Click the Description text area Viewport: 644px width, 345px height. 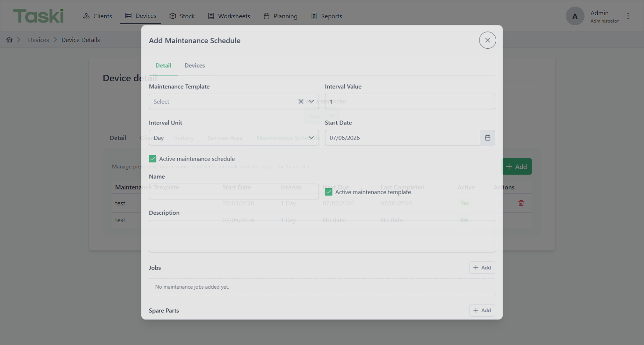(322, 236)
